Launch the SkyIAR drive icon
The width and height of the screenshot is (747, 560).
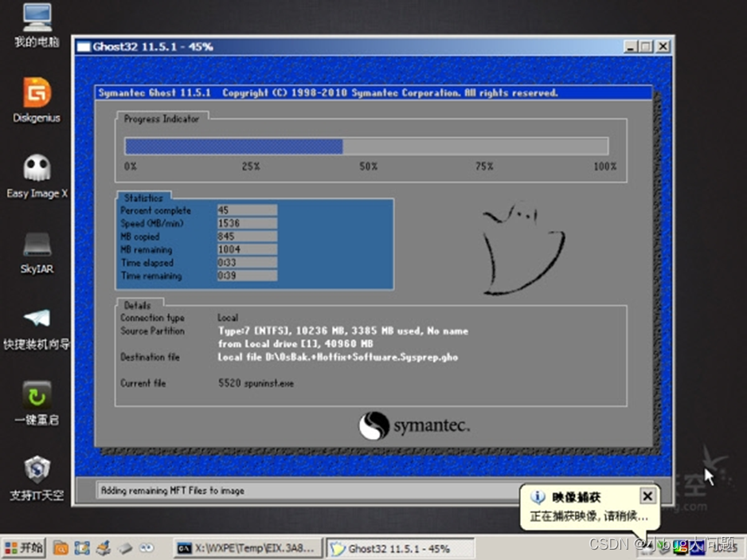click(37, 252)
